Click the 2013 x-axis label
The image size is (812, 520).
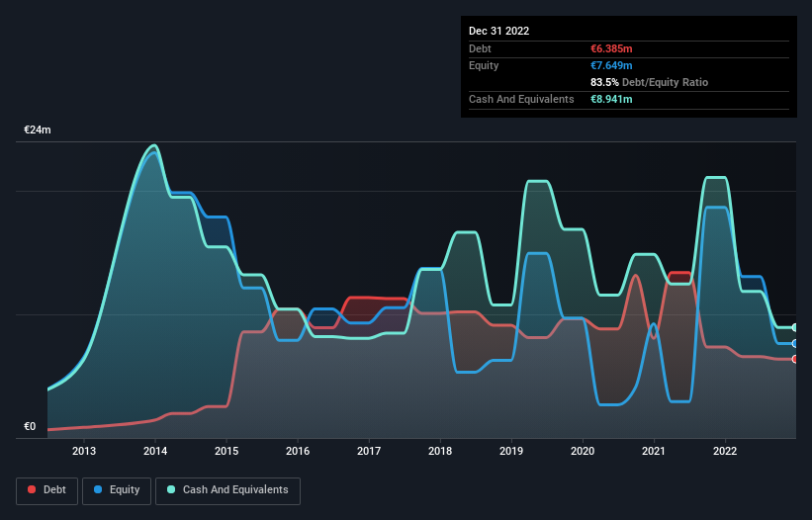(84, 451)
